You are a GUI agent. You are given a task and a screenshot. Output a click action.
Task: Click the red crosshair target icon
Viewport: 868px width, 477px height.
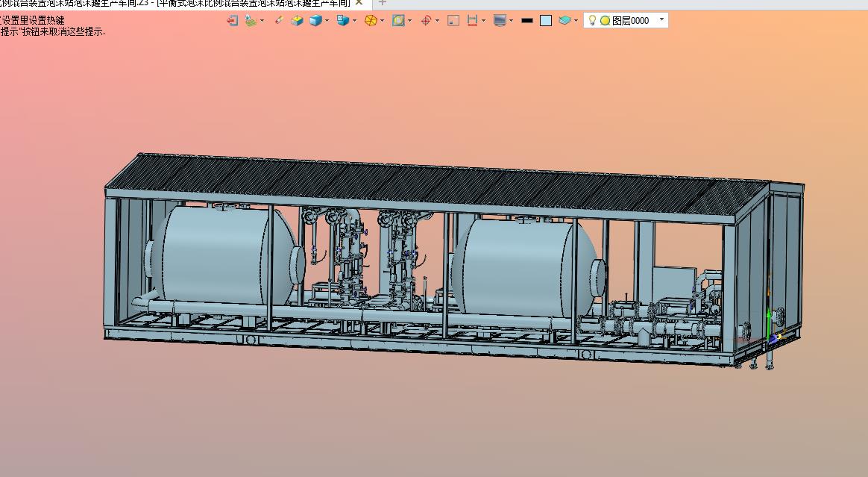(x=426, y=20)
